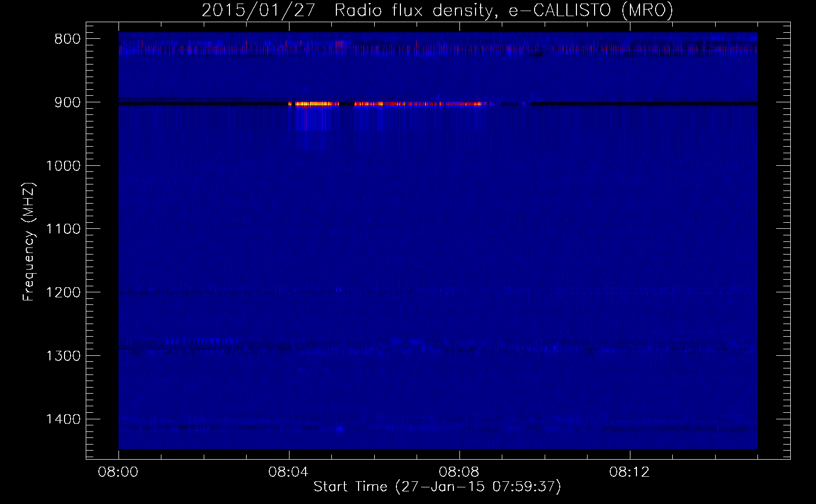Click the 08:00 time tick label
This screenshot has height=504, width=816.
pos(119,472)
